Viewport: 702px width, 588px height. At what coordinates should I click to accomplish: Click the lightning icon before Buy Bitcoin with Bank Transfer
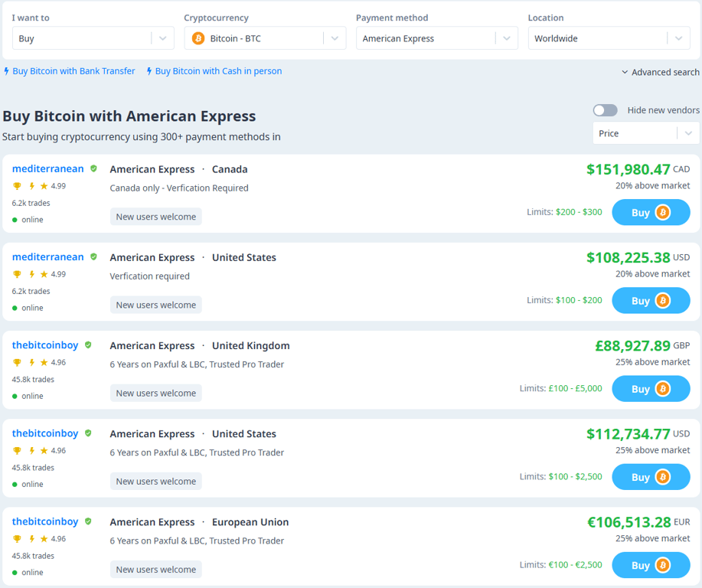pos(7,70)
